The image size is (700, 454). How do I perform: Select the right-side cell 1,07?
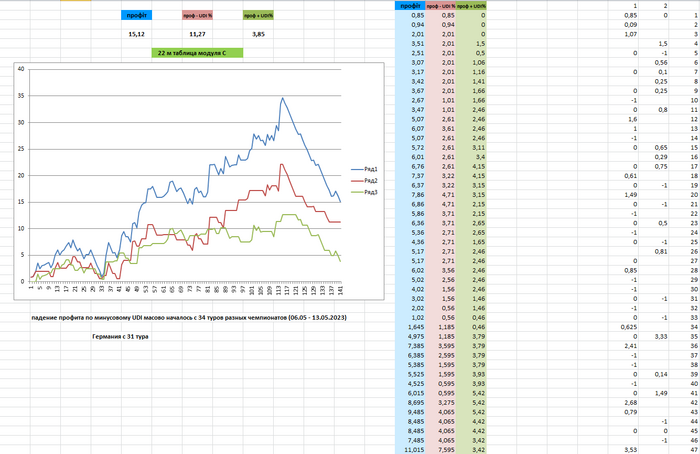623,34
